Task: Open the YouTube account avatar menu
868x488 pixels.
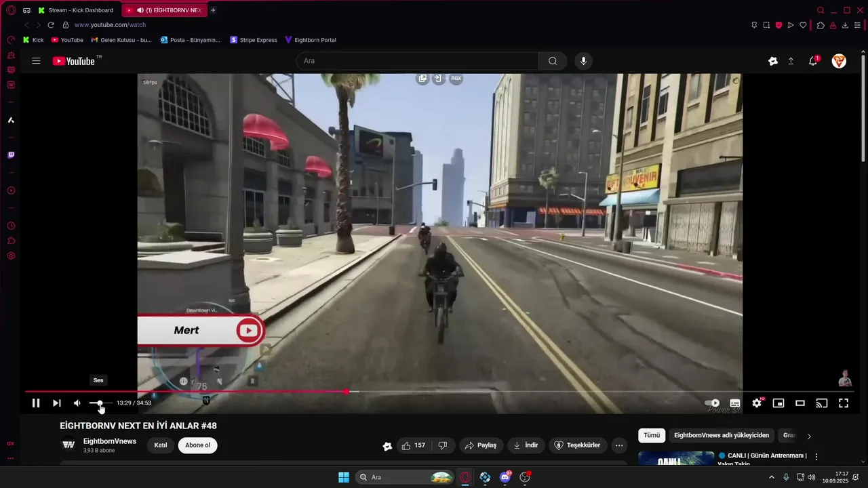Action: click(839, 61)
